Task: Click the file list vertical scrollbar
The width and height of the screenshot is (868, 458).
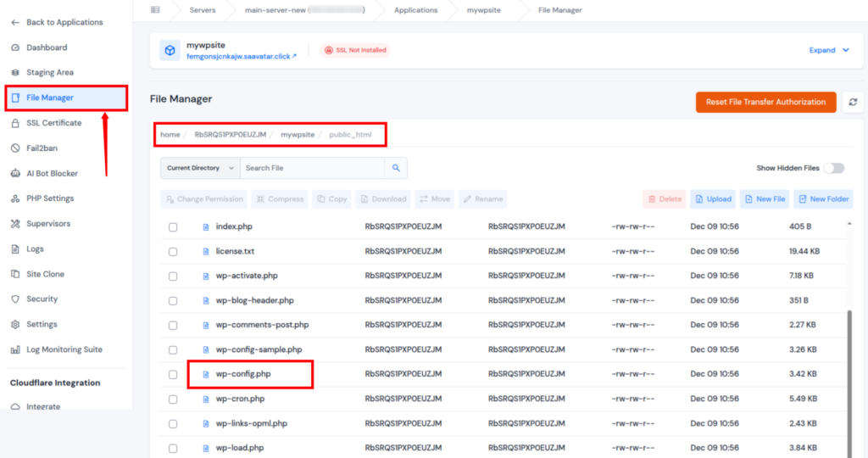Action: point(849,383)
